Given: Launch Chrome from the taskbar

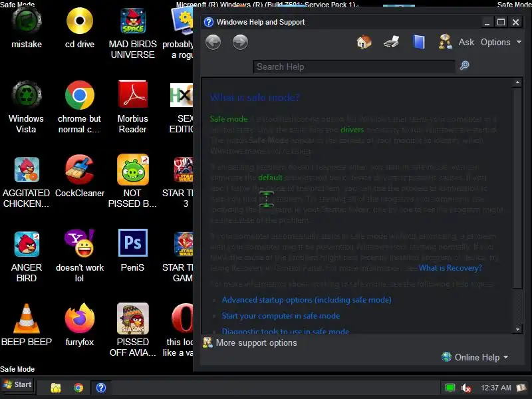Looking at the screenshot, I should pyautogui.click(x=78, y=388).
